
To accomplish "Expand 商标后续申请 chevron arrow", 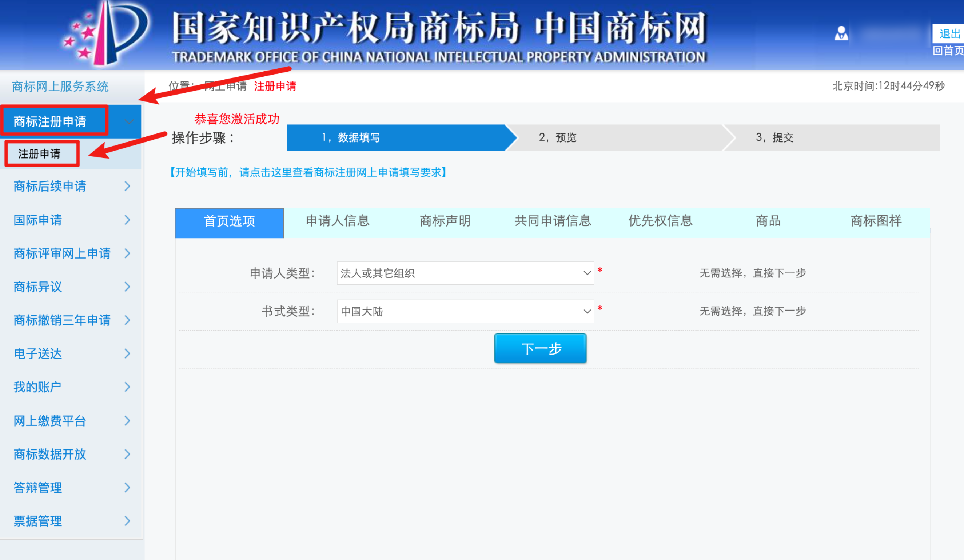I will tap(127, 186).
